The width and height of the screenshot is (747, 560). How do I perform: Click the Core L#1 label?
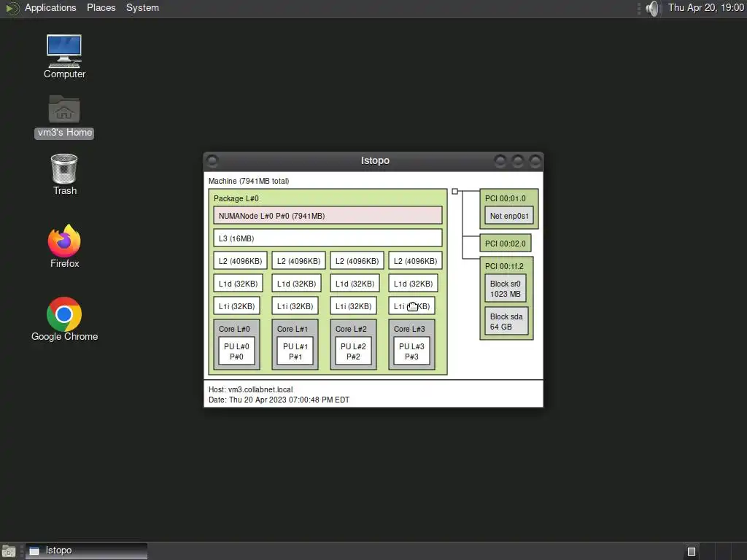point(293,329)
